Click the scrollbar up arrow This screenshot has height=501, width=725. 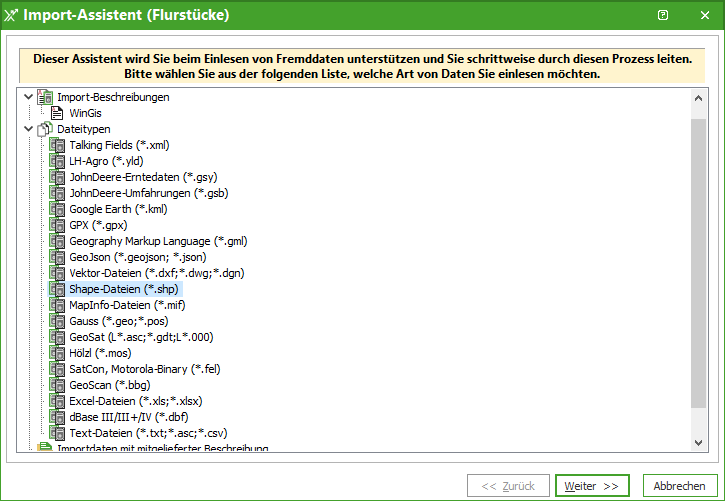coord(698,98)
